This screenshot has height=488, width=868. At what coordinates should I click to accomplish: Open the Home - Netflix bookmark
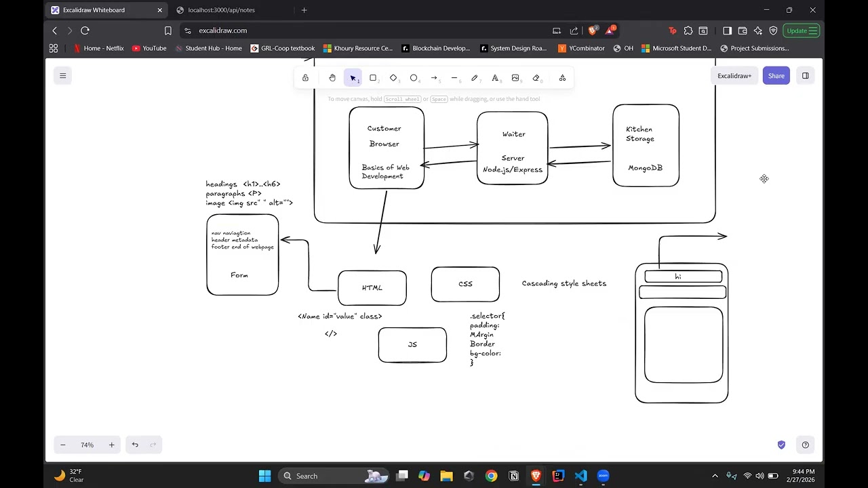tap(98, 48)
